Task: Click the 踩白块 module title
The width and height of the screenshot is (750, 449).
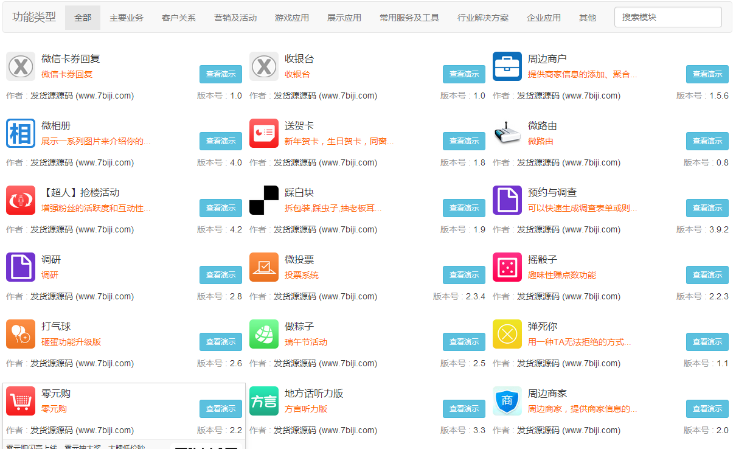Action: point(299,193)
